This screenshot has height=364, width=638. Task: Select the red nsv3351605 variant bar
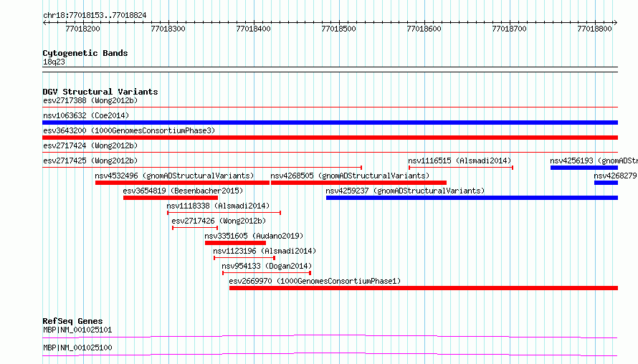[235, 243]
